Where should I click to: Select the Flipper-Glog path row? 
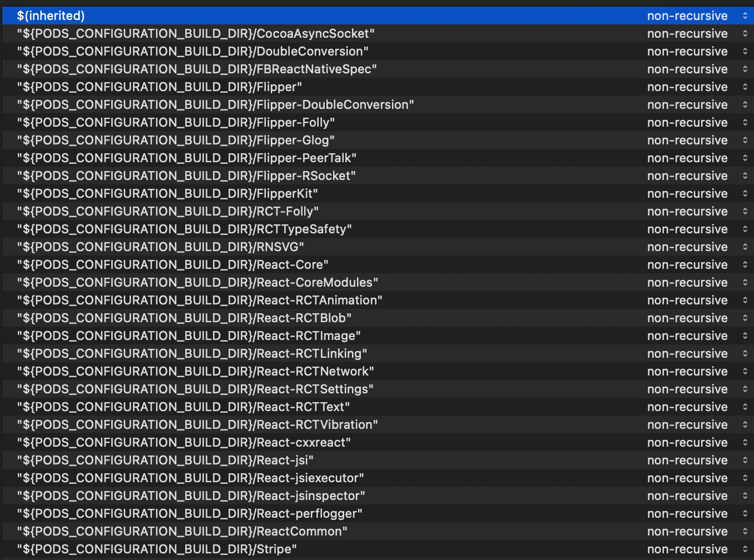pyautogui.click(x=378, y=140)
